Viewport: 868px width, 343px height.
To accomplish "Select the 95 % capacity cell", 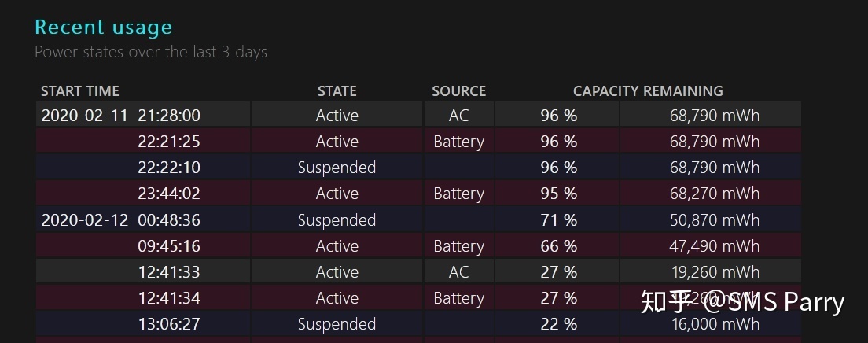I will (558, 194).
